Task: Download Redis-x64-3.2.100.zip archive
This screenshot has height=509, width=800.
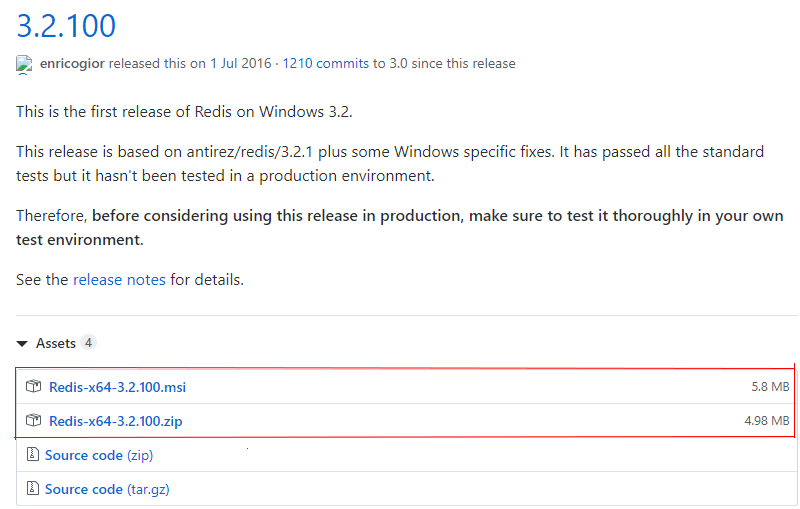Action: 115,421
